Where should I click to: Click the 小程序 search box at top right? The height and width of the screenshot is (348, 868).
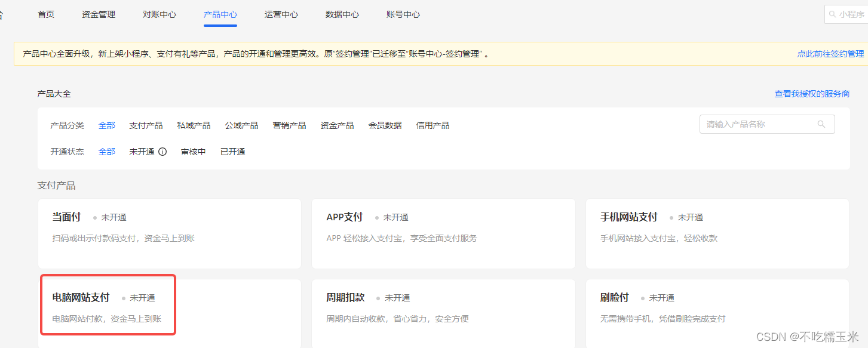846,14
